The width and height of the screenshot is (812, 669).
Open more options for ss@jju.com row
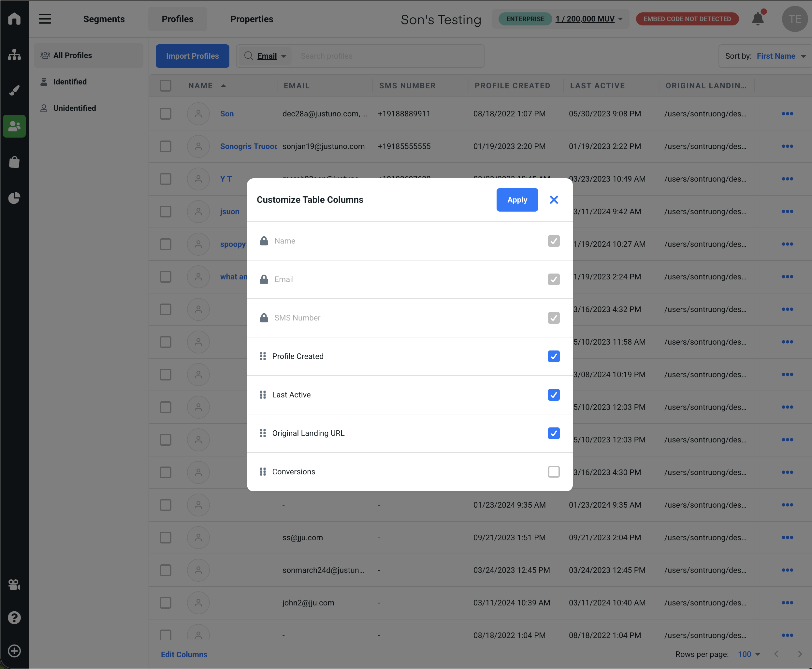click(787, 538)
